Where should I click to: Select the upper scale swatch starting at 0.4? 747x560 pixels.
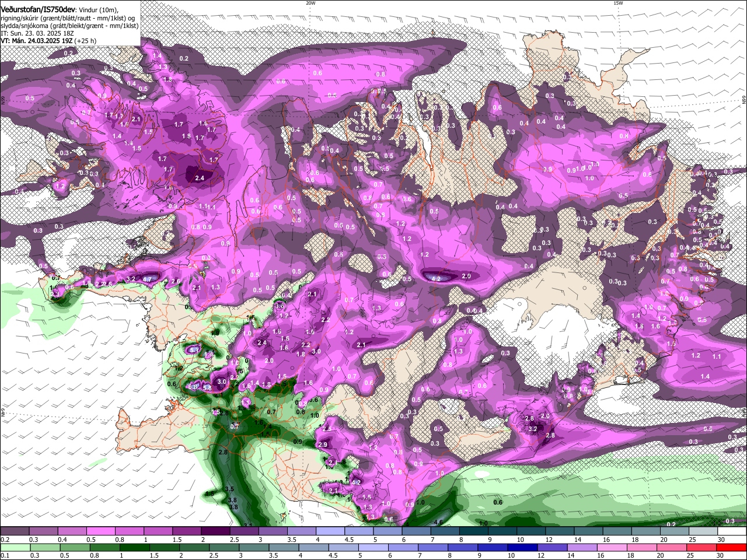tap(72, 531)
